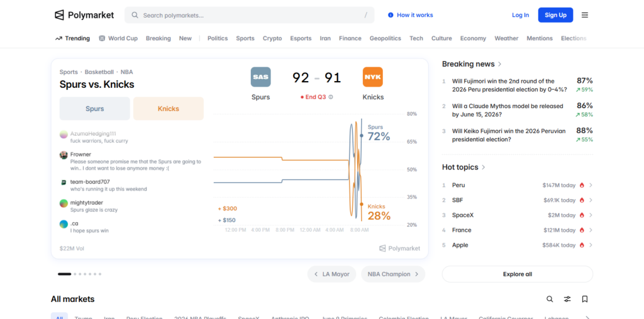The height and width of the screenshot is (319, 644).
Task: Click the Sports breadcrumb in market card
Action: [69, 72]
